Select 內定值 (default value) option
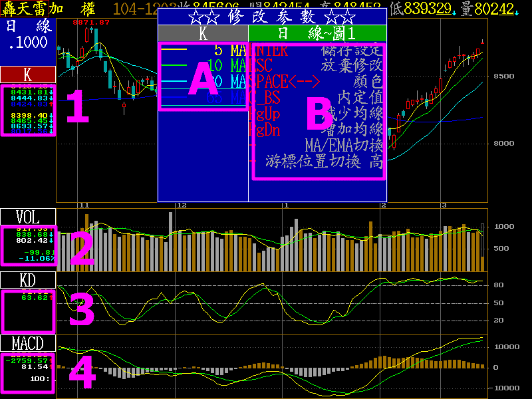Screen dimensions: 532x399 pos(360,97)
